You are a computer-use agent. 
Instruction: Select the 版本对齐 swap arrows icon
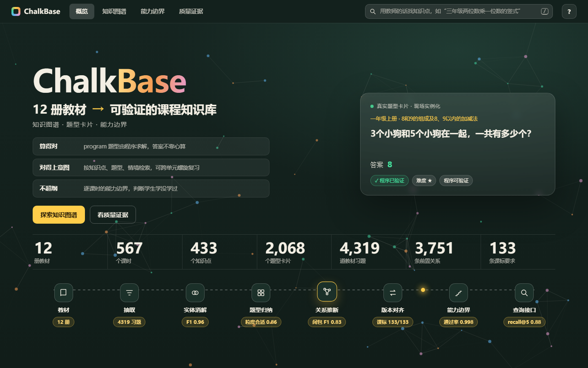393,293
